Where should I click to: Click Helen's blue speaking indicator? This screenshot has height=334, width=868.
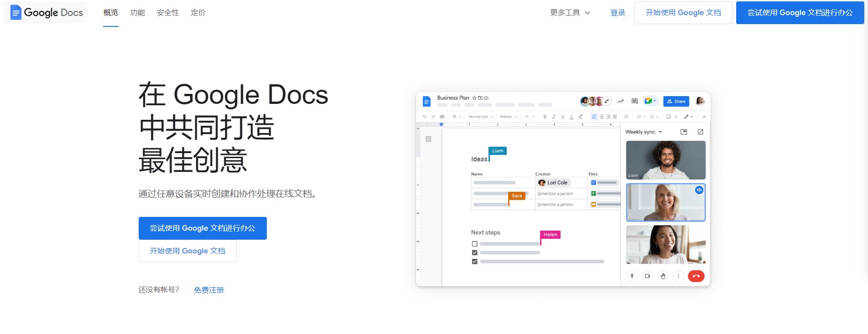[699, 190]
